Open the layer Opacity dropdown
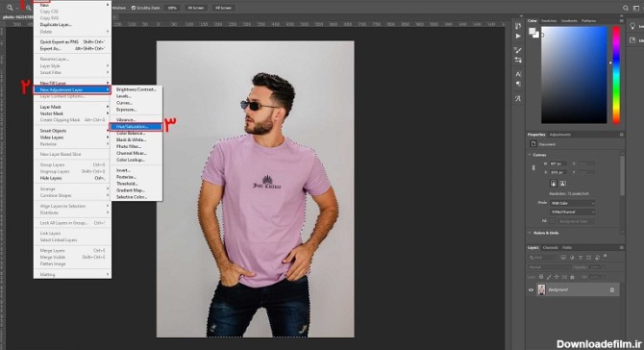The image size is (644, 350). pyautogui.click(x=598, y=267)
